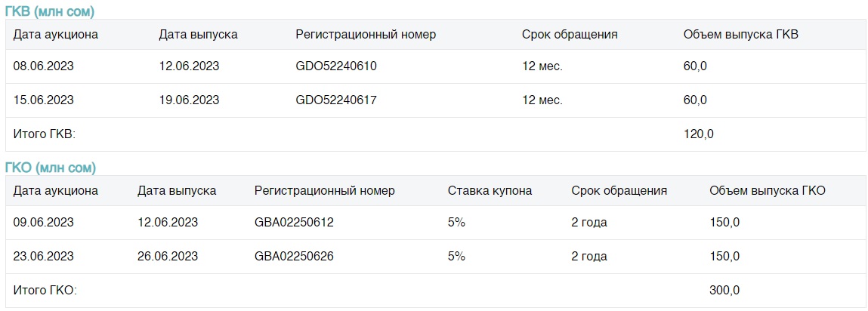Click the Объем выпуска ГКО column header
Screen dimensions: 868x311
(x=768, y=191)
